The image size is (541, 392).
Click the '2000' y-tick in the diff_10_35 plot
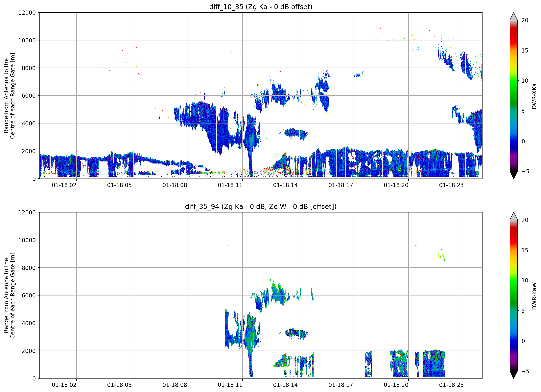tap(29, 151)
